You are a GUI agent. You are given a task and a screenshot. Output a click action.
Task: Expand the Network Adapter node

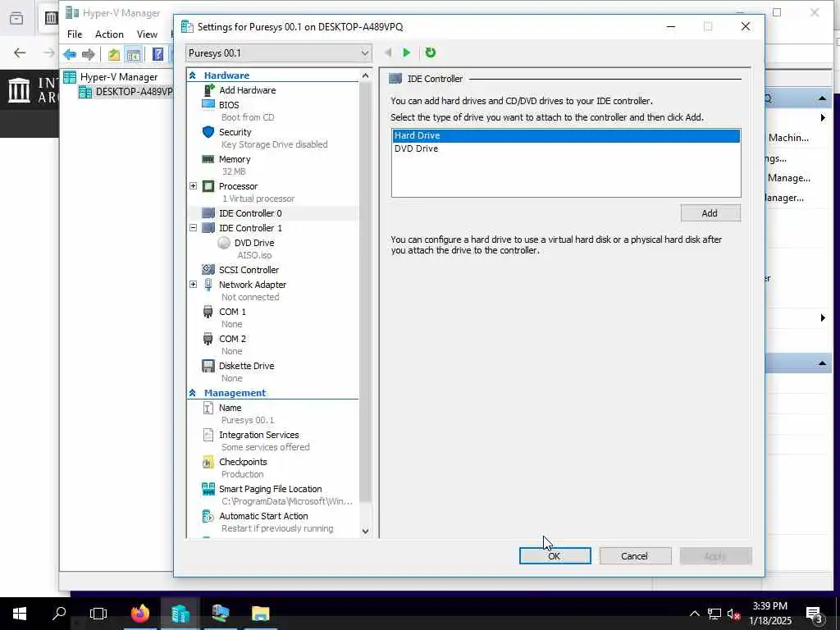click(x=194, y=285)
